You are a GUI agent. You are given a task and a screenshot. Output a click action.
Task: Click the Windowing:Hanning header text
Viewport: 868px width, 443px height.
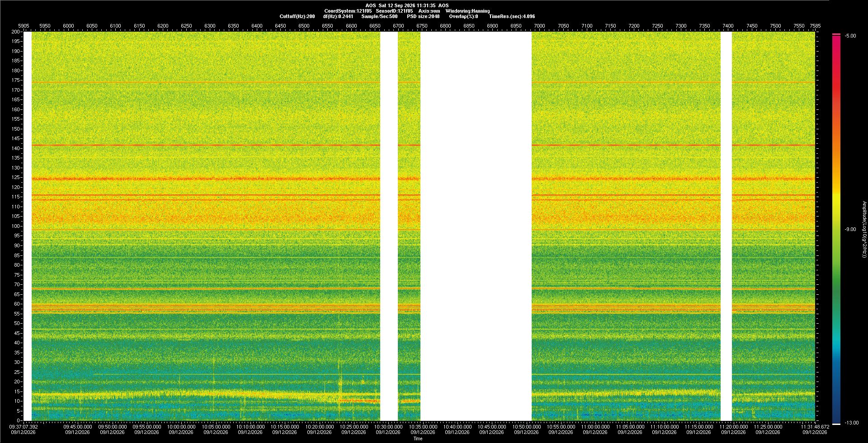coord(467,11)
